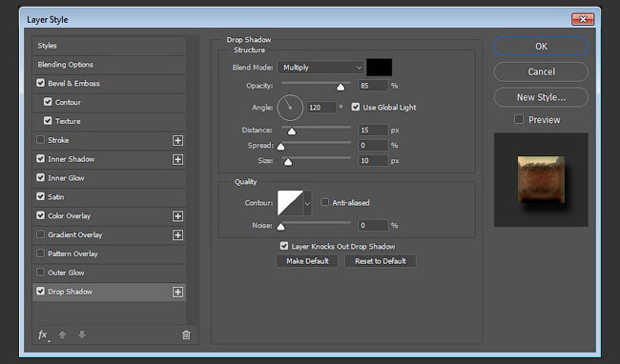Uncheck the Contour effect checkbox

point(48,102)
